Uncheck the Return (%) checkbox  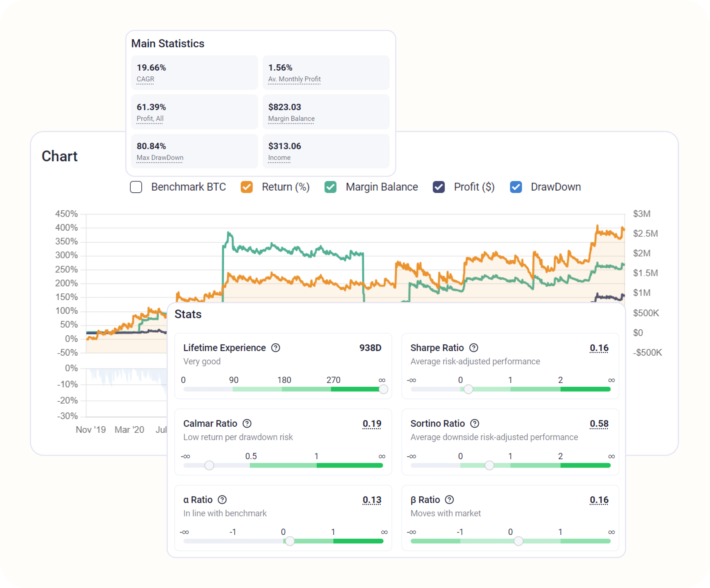[x=246, y=187]
